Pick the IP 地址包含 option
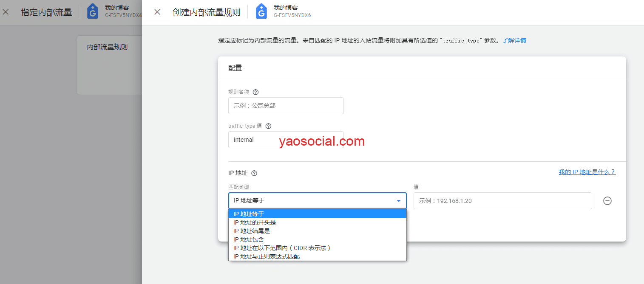 (x=249, y=239)
